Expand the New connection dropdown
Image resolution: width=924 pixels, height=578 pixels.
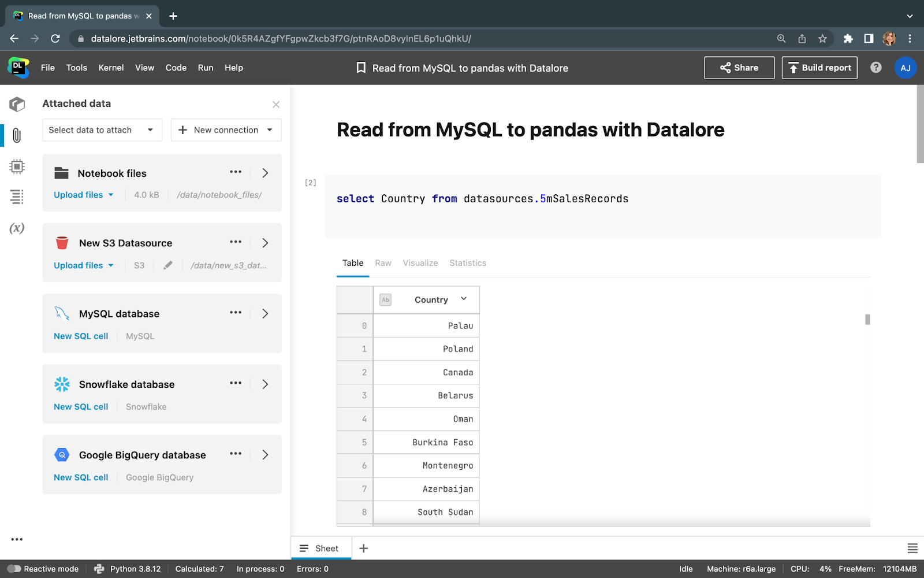click(226, 130)
